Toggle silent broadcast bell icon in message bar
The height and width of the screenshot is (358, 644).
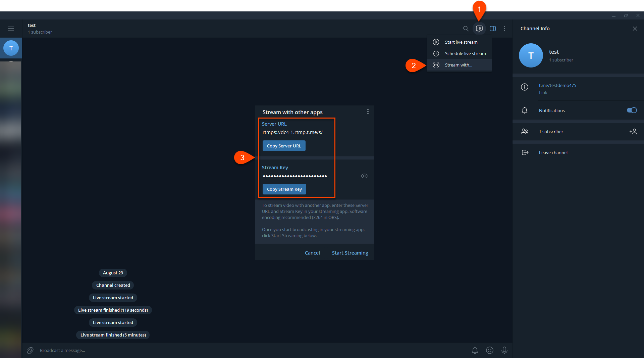point(475,350)
